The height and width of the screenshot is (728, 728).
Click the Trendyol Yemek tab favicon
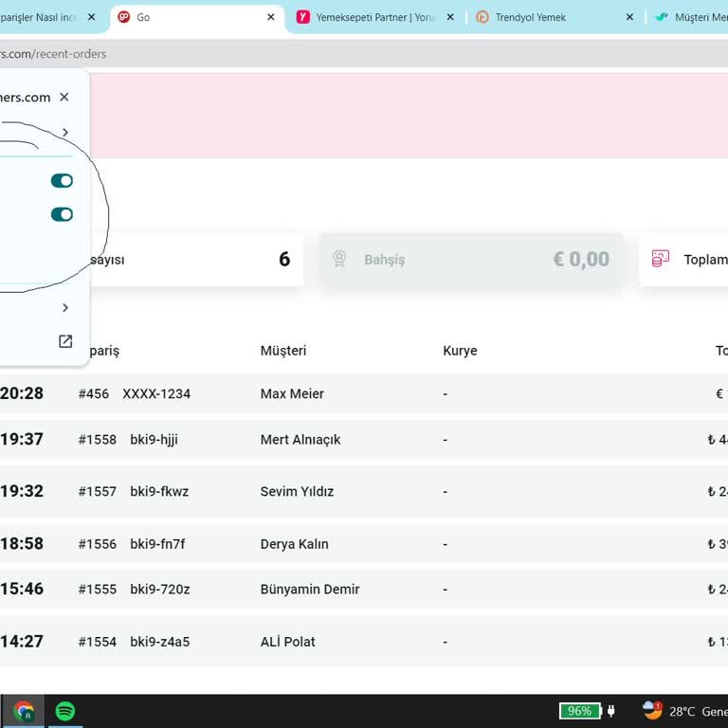click(x=482, y=17)
